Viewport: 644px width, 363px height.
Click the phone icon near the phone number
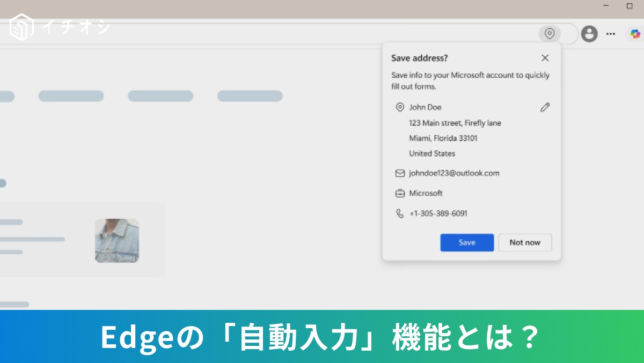400,213
